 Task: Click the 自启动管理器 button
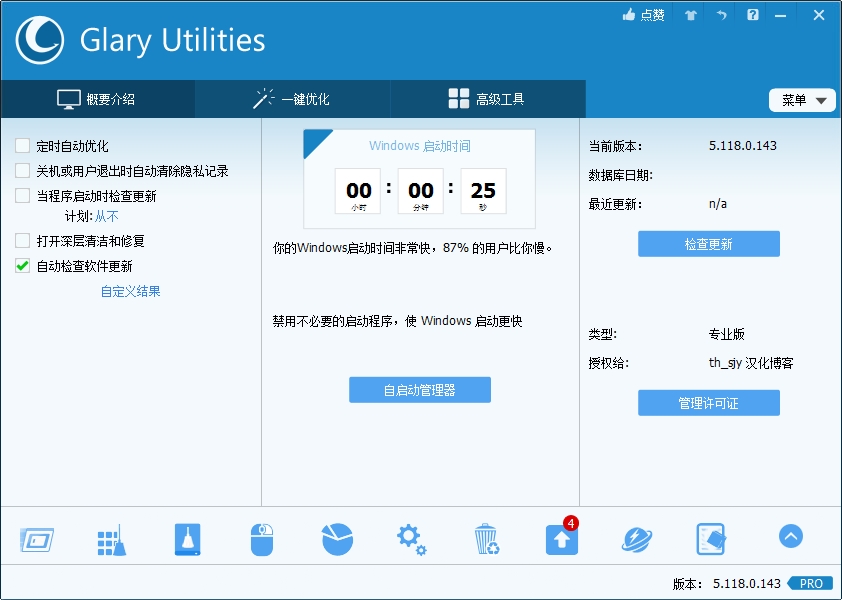coord(420,390)
